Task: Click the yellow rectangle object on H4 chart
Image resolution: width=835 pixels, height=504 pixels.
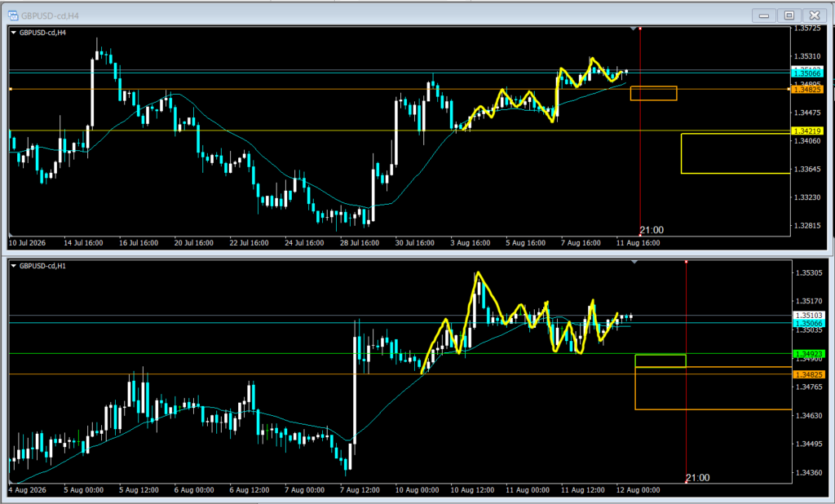Action: click(x=736, y=153)
